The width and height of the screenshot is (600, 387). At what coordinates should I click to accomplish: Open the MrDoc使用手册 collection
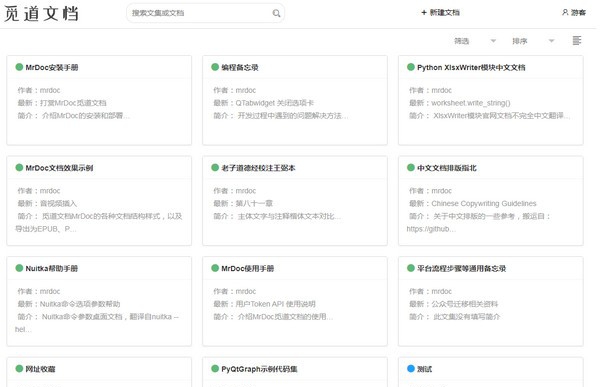[248, 269]
